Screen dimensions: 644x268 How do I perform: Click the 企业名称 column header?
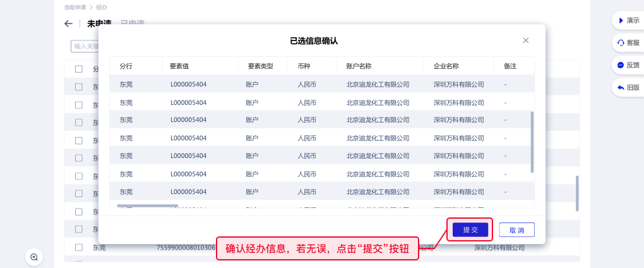[x=446, y=66]
